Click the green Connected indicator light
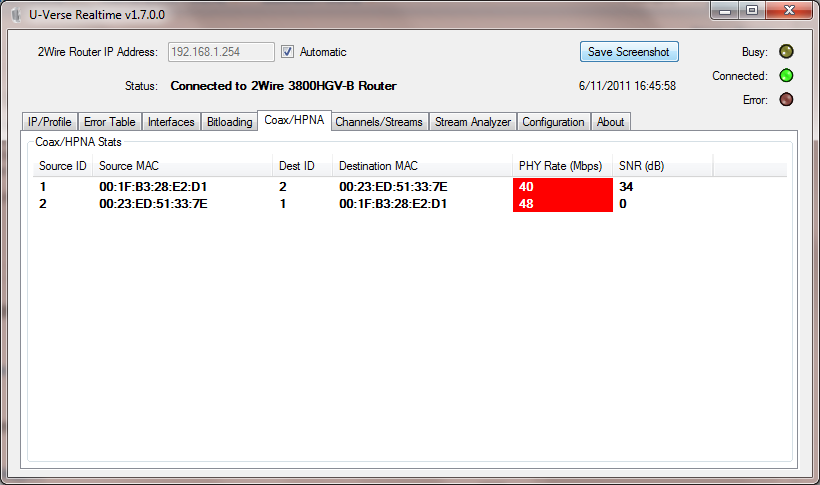 click(786, 75)
